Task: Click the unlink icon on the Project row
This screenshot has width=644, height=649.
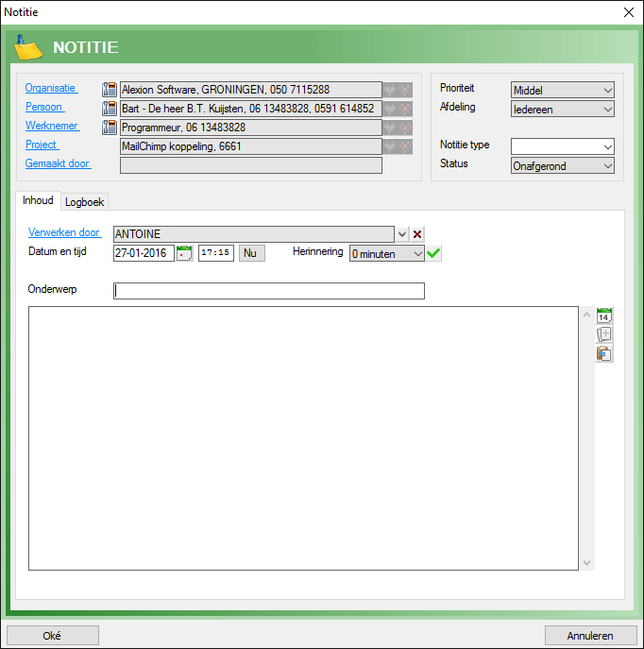Action: [x=405, y=146]
